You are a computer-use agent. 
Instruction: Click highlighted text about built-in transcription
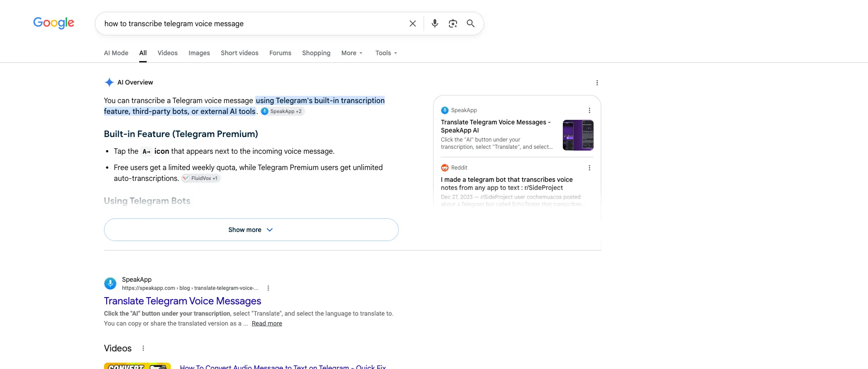tap(244, 106)
